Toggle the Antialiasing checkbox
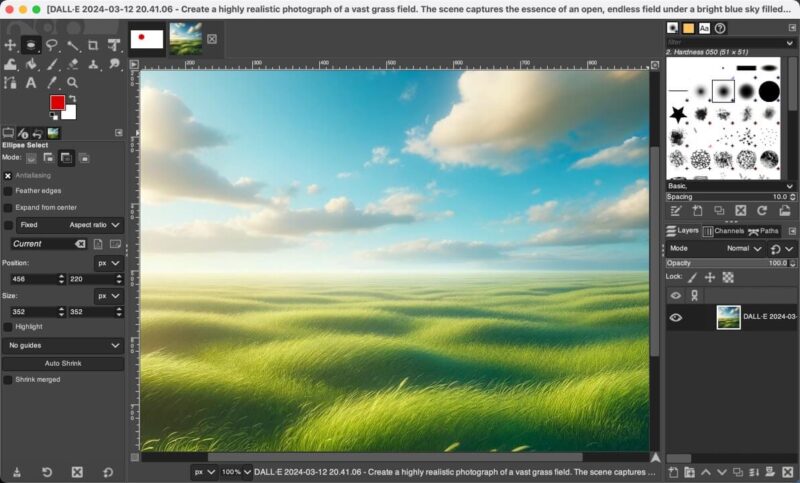This screenshot has width=800, height=483. [x=8, y=175]
